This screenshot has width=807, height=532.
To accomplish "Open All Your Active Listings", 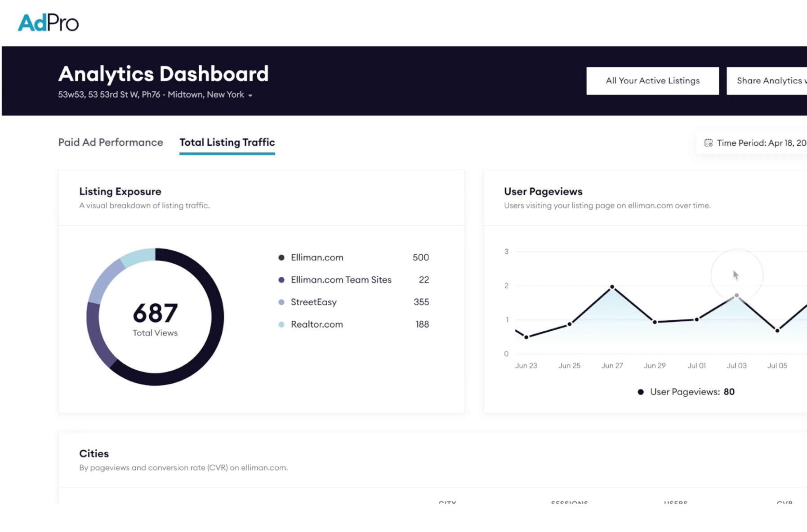I will tap(652, 81).
